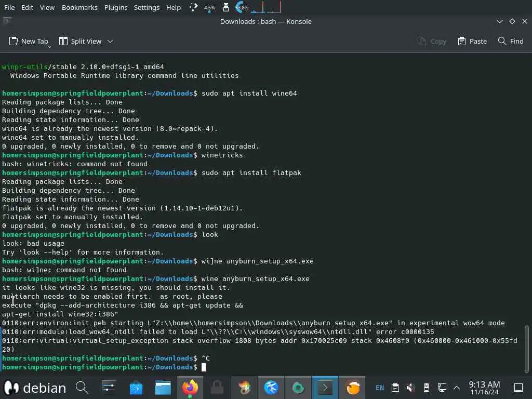532x399 pixels.
Task: Click the muted volume tray icon
Action: tap(410, 388)
